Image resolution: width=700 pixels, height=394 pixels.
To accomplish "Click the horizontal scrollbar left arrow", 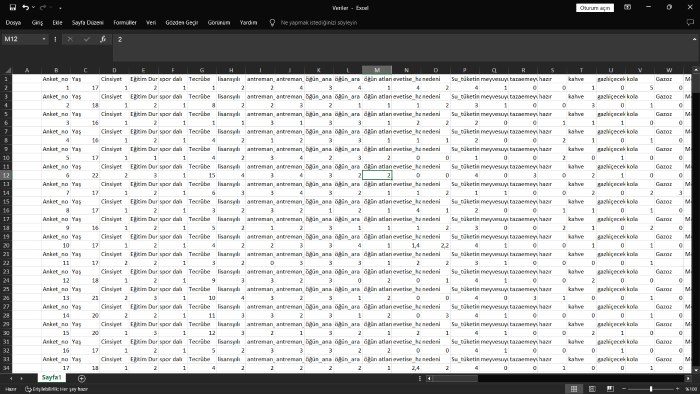I will [x=429, y=378].
